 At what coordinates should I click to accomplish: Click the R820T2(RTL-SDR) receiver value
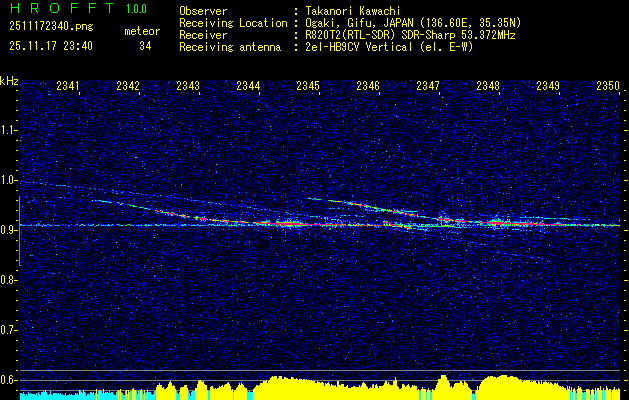point(410,35)
